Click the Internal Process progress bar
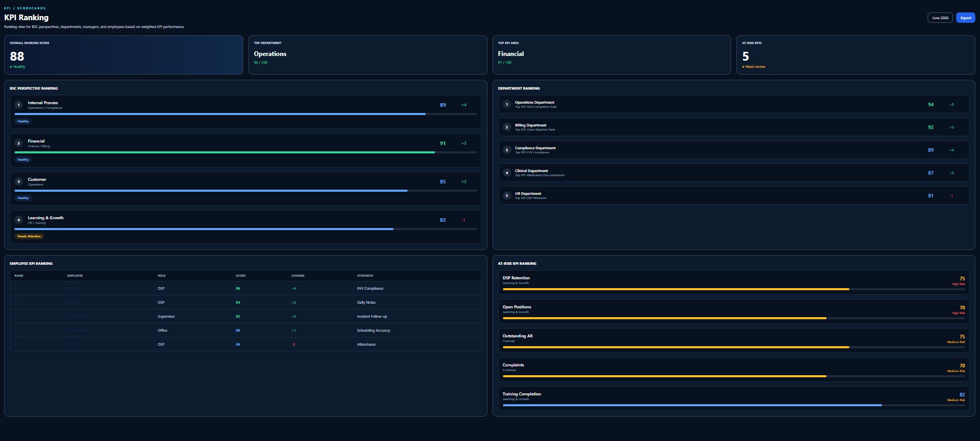 click(x=246, y=114)
